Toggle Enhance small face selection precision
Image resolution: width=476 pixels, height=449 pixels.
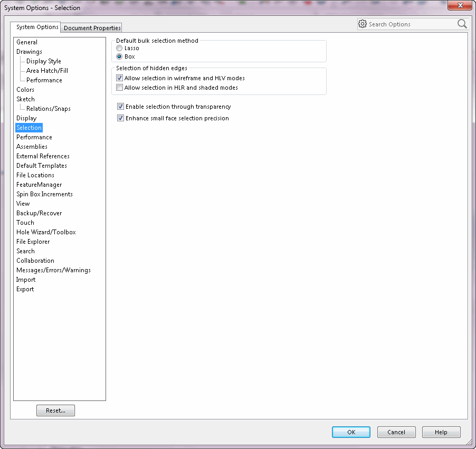(120, 118)
